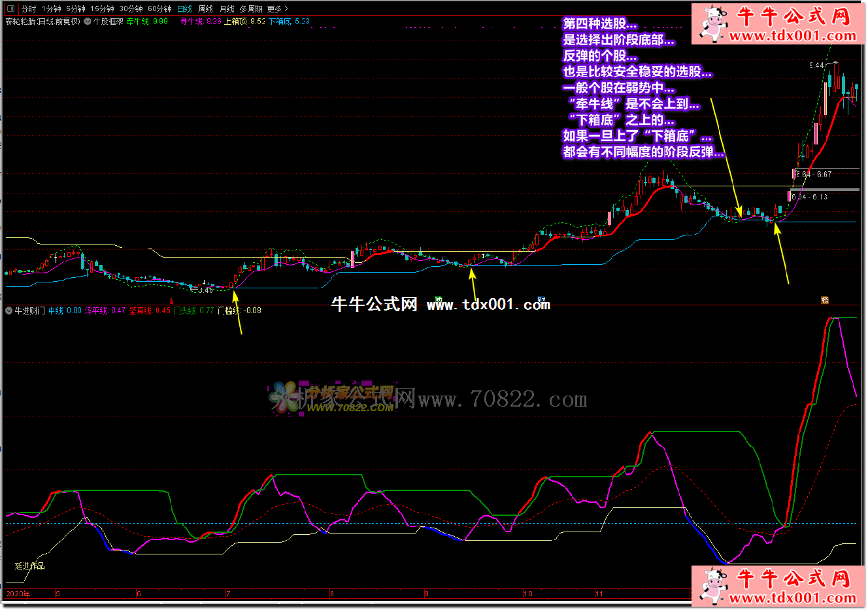Select the 5分钟 period tab
The height and width of the screenshot is (610, 868).
click(76, 8)
